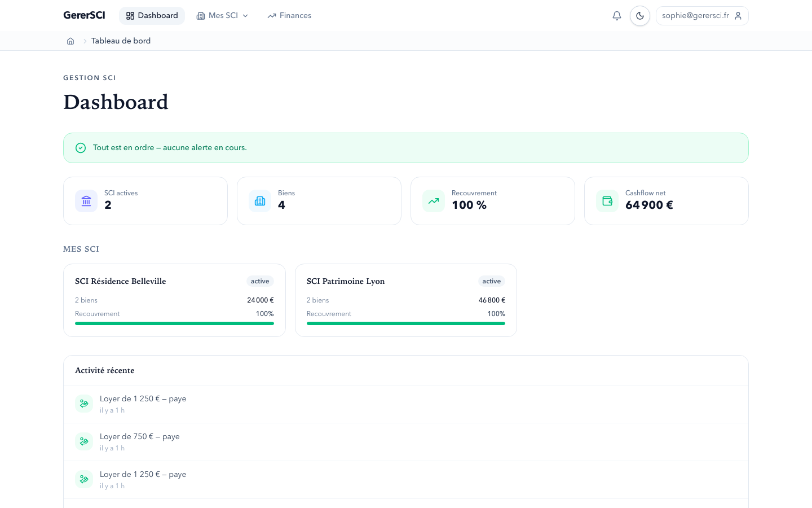The image size is (812, 508).
Task: Click the Patrimoine Lyon progress bar
Action: click(x=405, y=323)
